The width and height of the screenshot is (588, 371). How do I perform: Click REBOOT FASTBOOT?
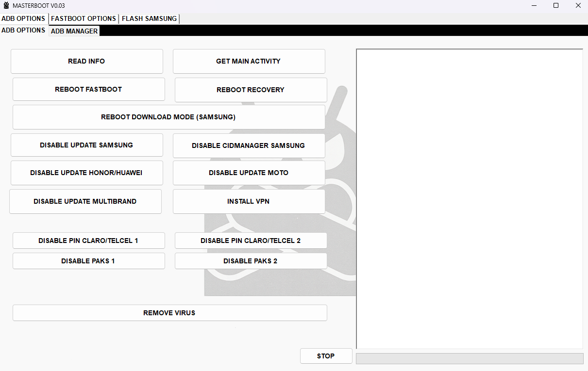88,89
